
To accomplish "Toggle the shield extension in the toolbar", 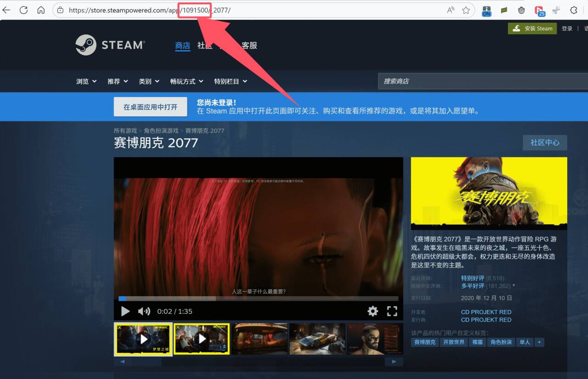I will pyautogui.click(x=521, y=9).
